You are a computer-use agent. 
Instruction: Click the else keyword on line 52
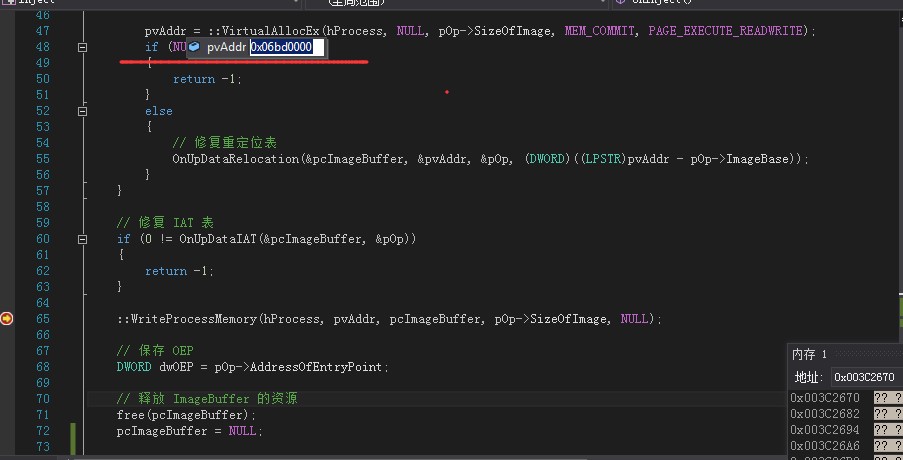pos(158,111)
